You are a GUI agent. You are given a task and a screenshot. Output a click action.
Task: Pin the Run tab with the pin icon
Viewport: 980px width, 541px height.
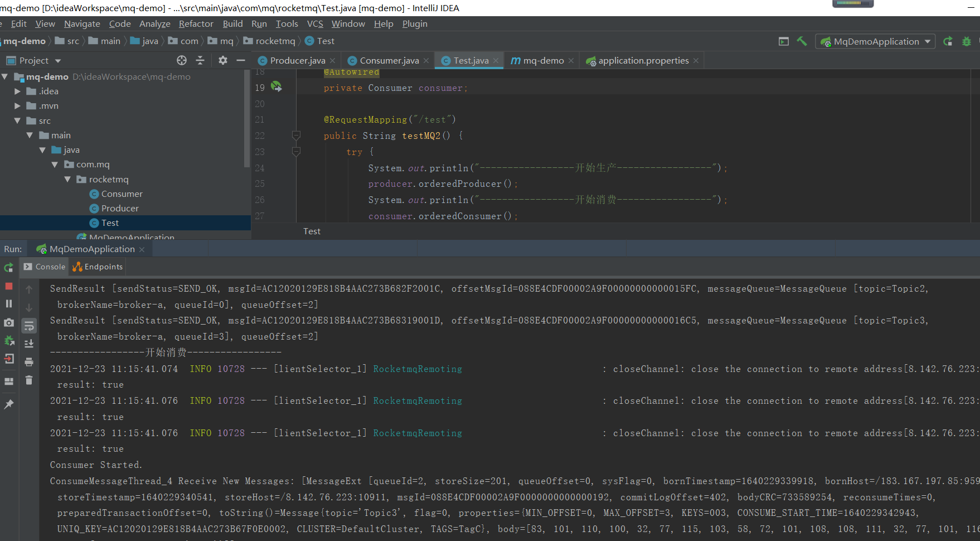pyautogui.click(x=8, y=404)
